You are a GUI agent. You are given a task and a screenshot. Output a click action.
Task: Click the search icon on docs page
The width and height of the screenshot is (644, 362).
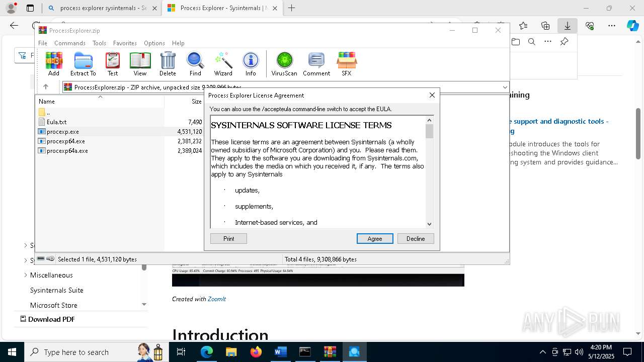[x=531, y=42]
